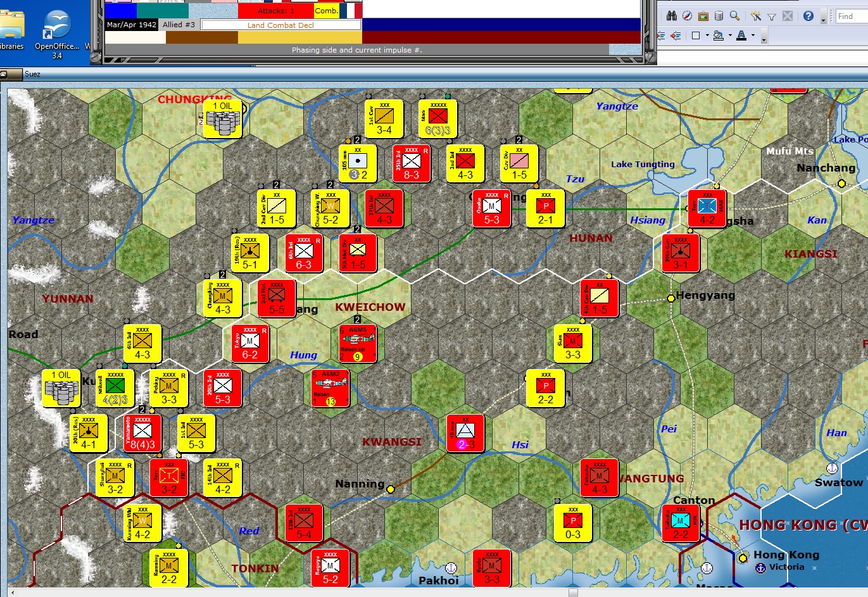868x597 pixels.
Task: Select the 12th Inf 5-4 red counter
Action: pos(304,523)
